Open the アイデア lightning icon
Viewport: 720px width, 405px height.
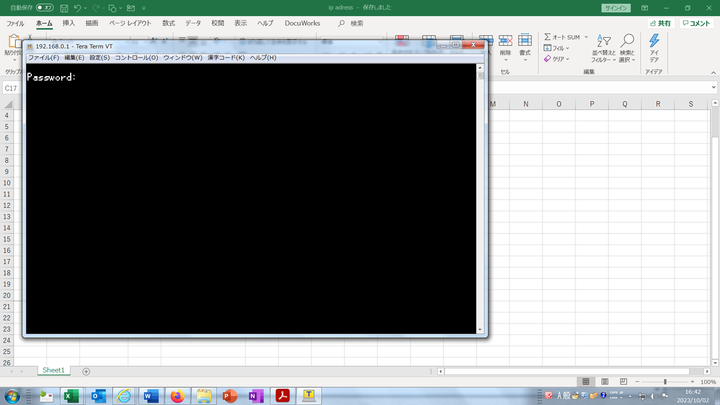pyautogui.click(x=653, y=42)
